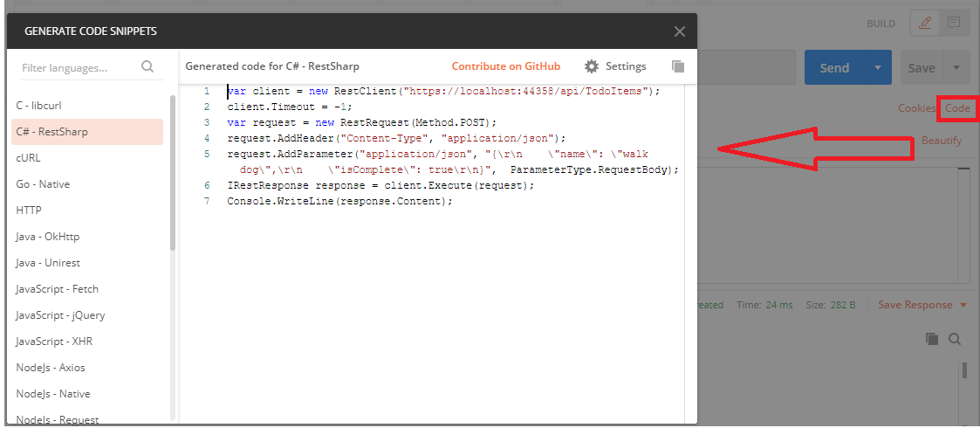The image size is (980, 428).
Task: Click the client.Timeout code line
Action: (x=290, y=107)
